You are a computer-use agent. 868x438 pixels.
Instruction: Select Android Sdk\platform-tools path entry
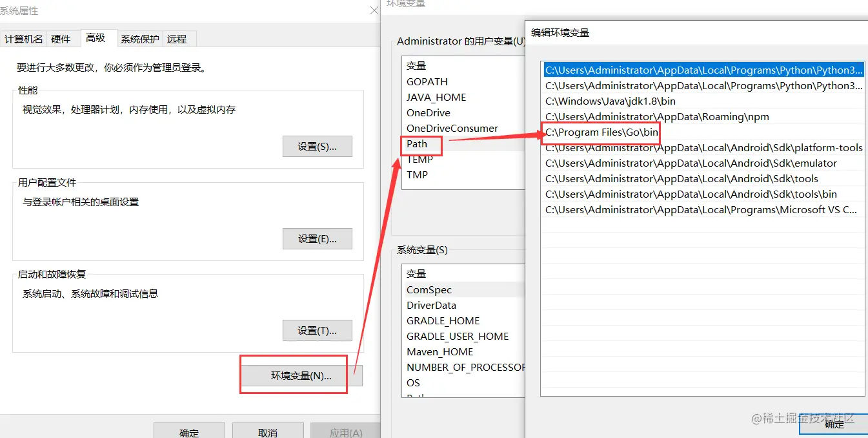pyautogui.click(x=703, y=147)
